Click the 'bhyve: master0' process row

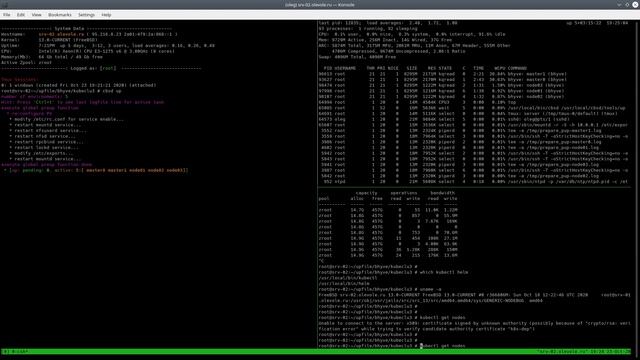coord(443,80)
